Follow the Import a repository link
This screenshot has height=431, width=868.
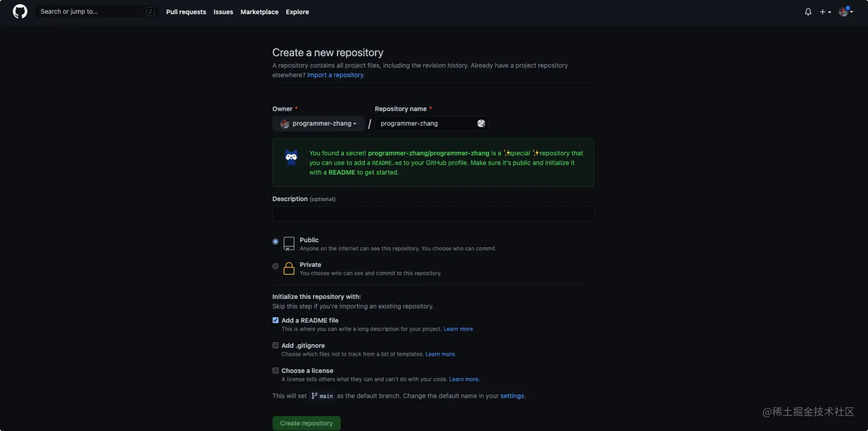336,75
